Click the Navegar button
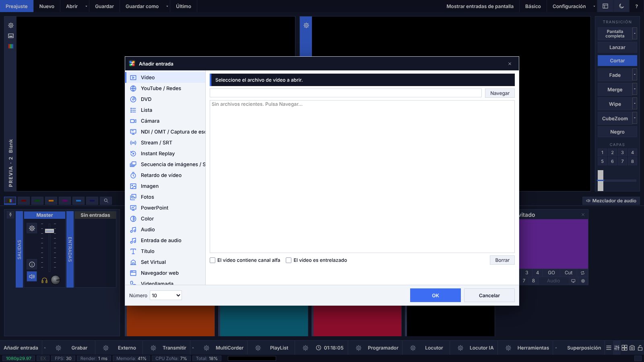644x362 pixels. pos(500,93)
